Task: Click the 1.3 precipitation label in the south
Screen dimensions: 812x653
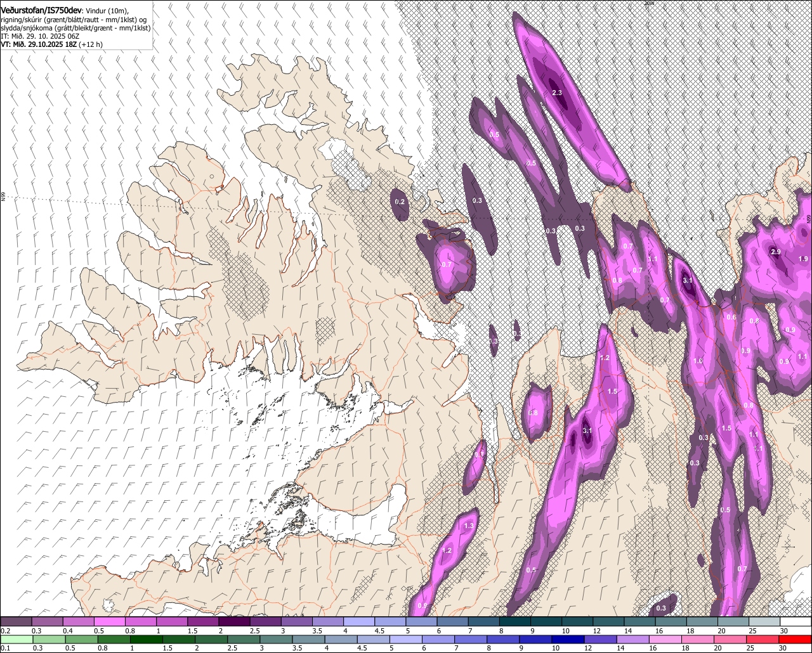Action: pyautogui.click(x=469, y=526)
